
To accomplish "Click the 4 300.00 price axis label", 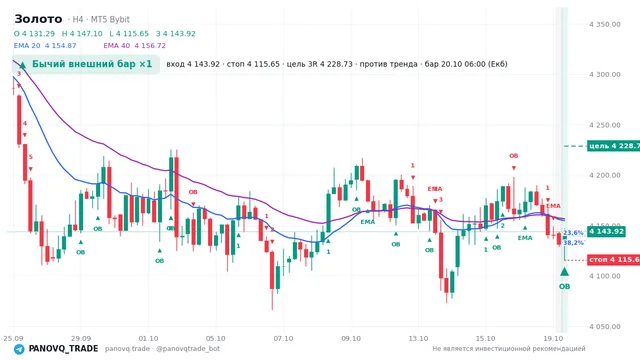I will point(604,74).
